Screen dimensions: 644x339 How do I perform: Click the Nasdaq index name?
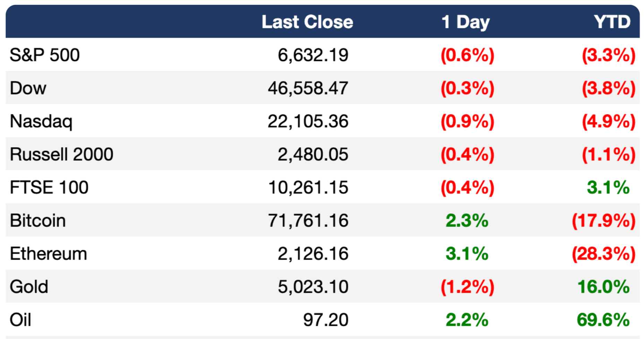41,121
